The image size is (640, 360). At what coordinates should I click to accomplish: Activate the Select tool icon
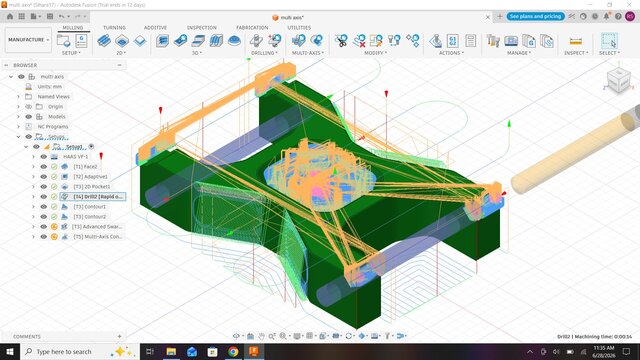[609, 40]
